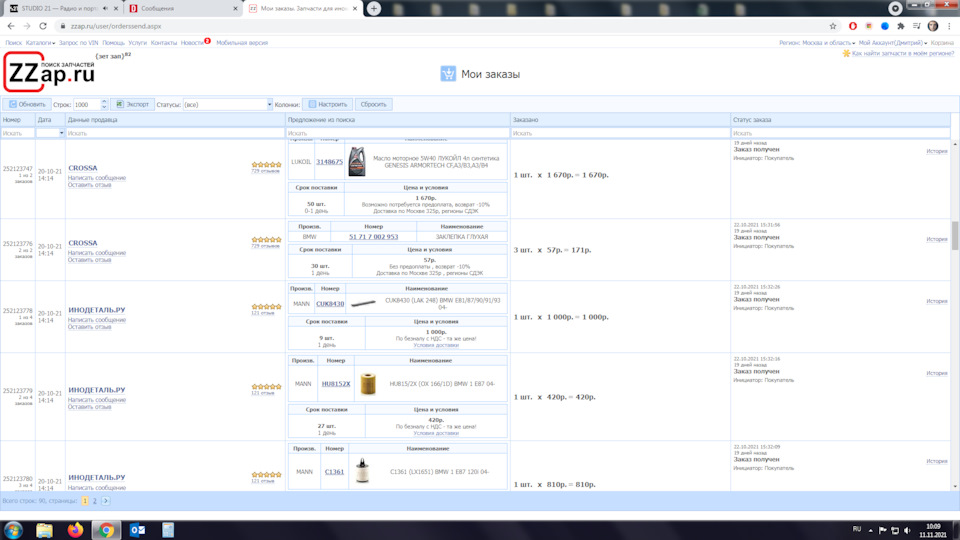This screenshot has height=540, width=960.
Task: Go back in browser history
Action: pyautogui.click(x=11, y=26)
